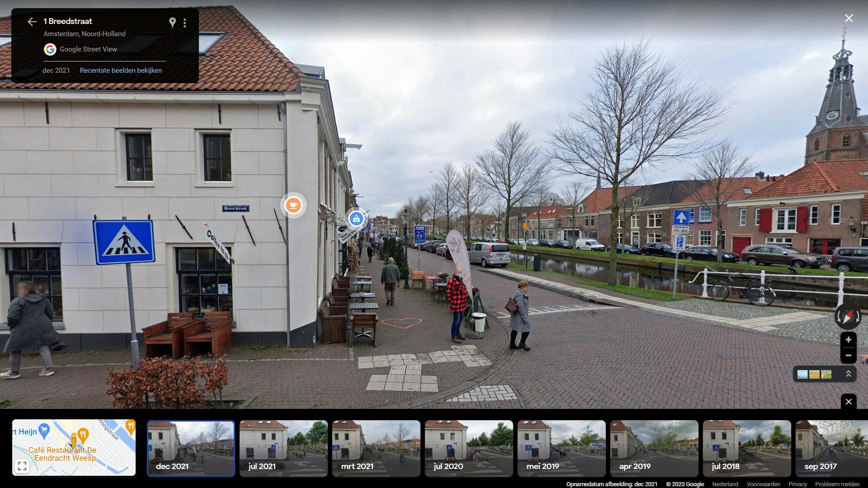Switch to jul 2020 Street View imagery
The width and height of the screenshot is (868, 488).
tap(469, 448)
